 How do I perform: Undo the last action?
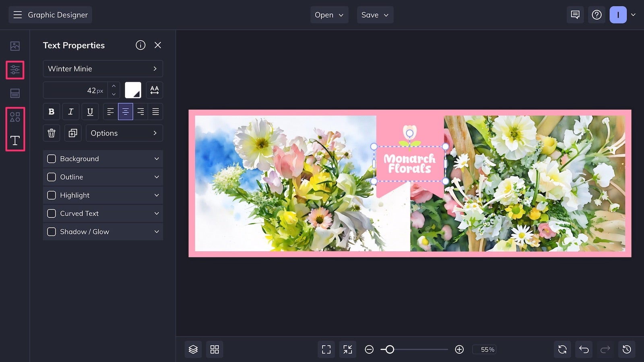coord(584,350)
